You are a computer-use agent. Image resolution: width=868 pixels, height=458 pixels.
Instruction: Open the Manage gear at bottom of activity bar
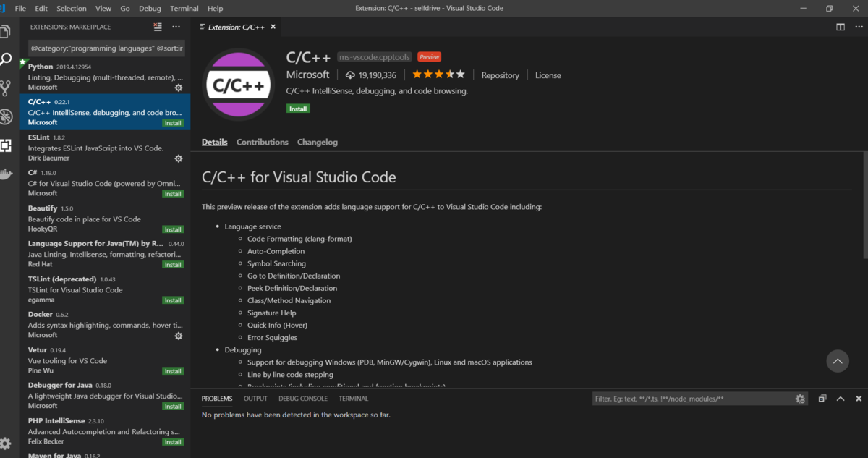pyautogui.click(x=5, y=443)
